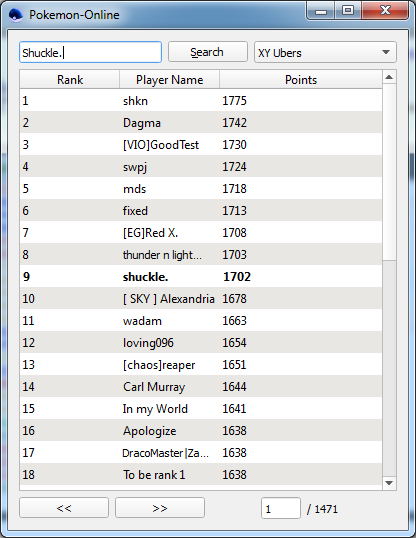The height and width of the screenshot is (538, 416).
Task: Select player [EG]Red X. row
Action: point(201,233)
